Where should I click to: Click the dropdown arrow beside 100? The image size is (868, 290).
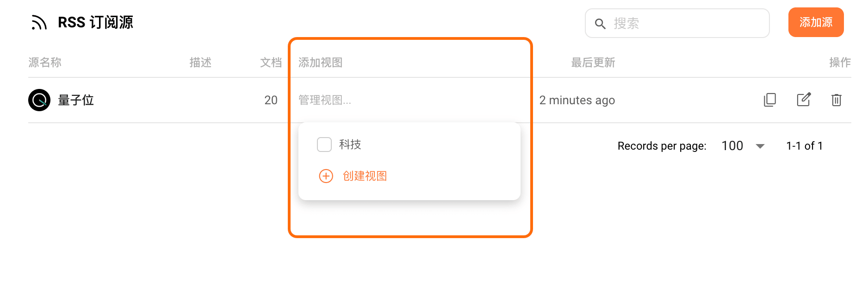[761, 146]
